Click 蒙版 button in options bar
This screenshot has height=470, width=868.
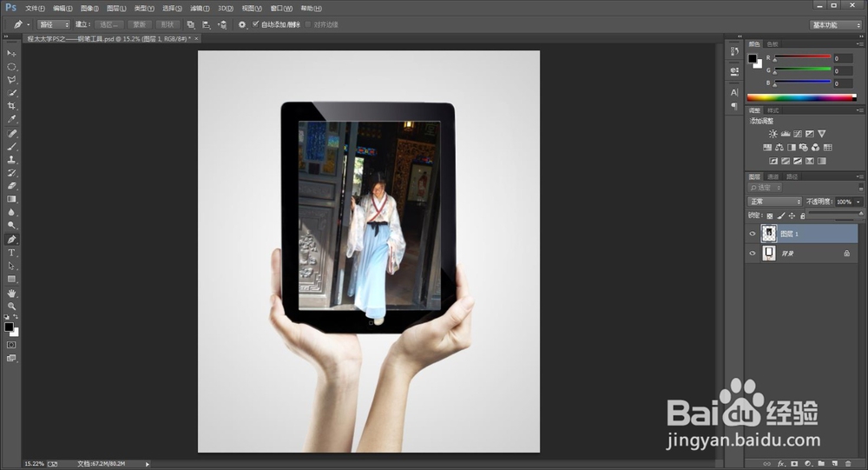139,25
